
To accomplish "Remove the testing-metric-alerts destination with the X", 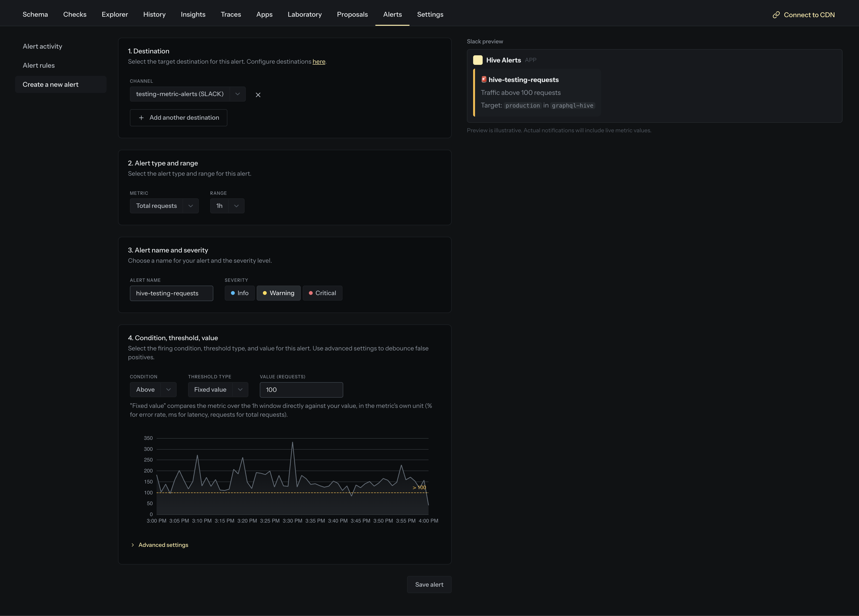I will click(258, 95).
